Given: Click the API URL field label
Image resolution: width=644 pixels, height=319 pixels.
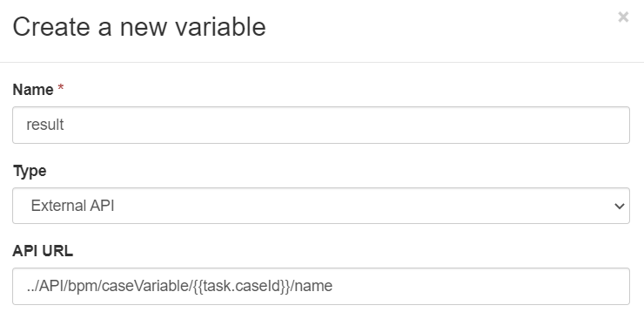Looking at the screenshot, I should point(43,251).
